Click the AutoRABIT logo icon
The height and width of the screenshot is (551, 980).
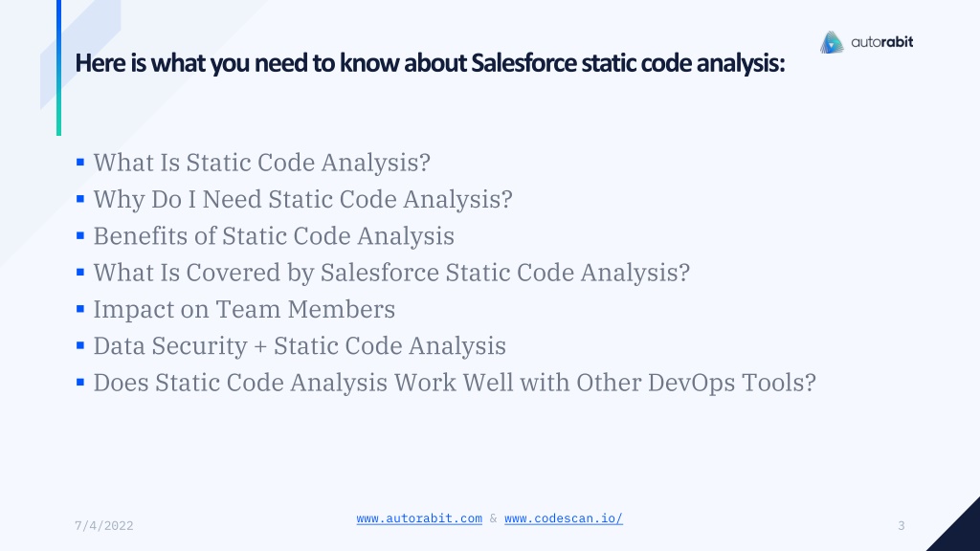point(832,42)
